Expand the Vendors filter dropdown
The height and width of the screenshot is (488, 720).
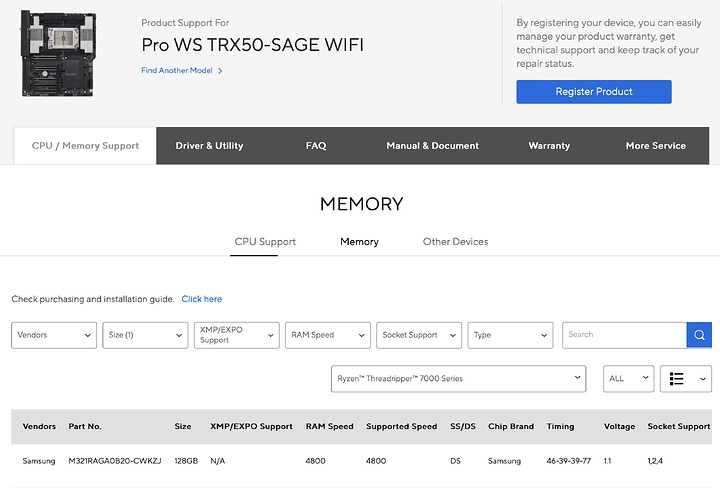pyautogui.click(x=54, y=335)
